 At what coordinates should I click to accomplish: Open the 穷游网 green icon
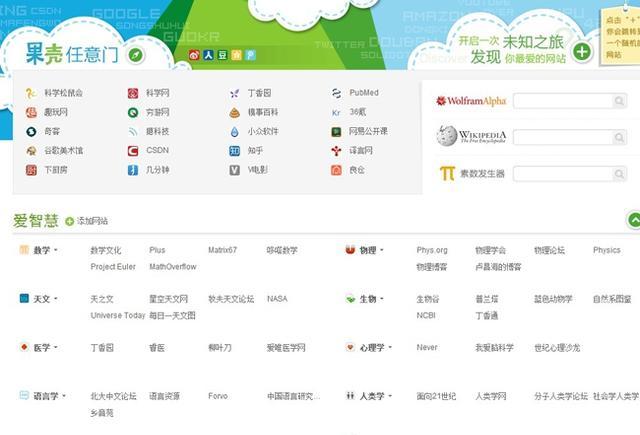pyautogui.click(x=133, y=112)
